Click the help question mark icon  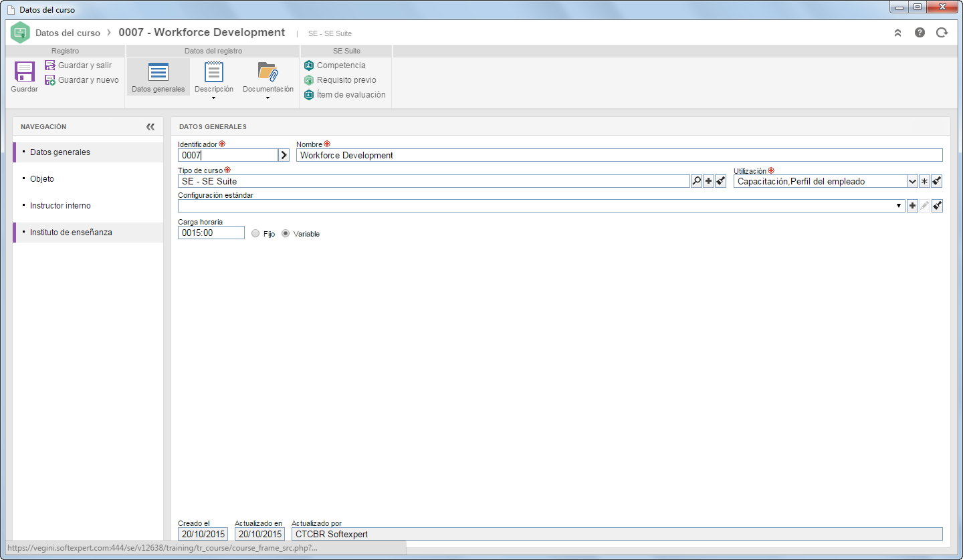(920, 32)
